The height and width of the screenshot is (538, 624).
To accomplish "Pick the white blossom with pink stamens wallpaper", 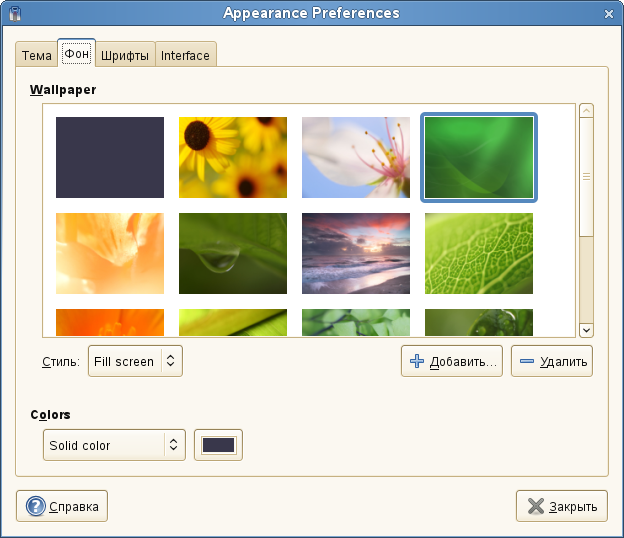I will click(356, 157).
